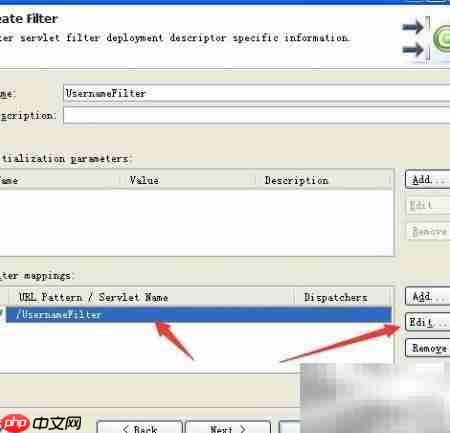The width and height of the screenshot is (450, 433).
Task: Click the filter name field containing UsernameFilter
Action: click(x=257, y=93)
